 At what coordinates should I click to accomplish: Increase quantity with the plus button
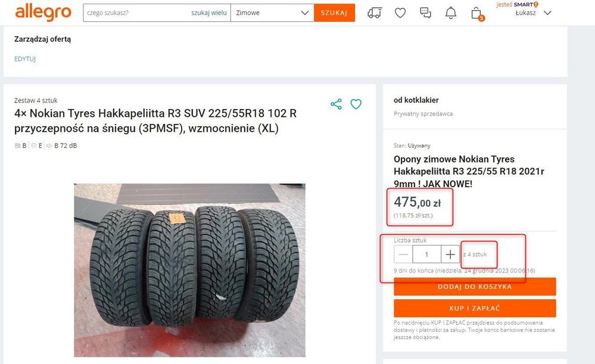pyautogui.click(x=450, y=254)
